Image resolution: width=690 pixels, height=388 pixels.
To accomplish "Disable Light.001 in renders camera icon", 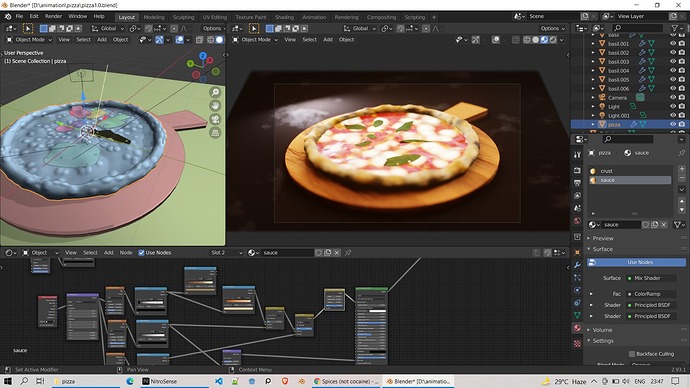I will tap(682, 115).
